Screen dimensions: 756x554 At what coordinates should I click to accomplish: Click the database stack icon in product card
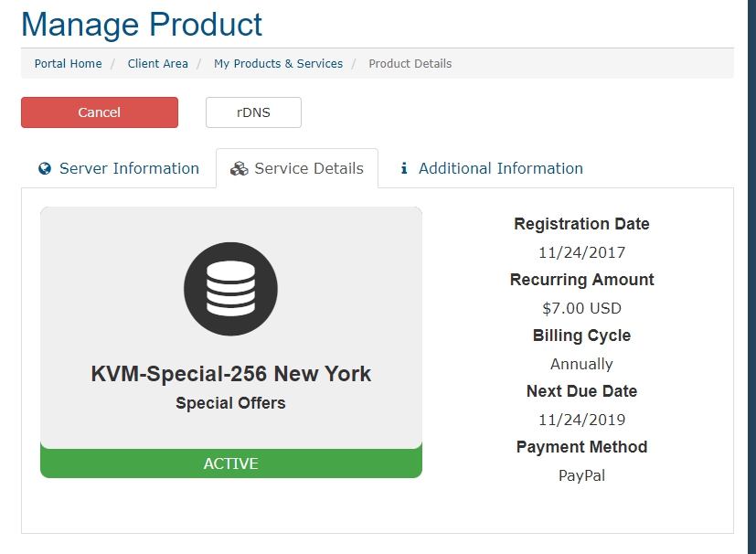(x=230, y=290)
